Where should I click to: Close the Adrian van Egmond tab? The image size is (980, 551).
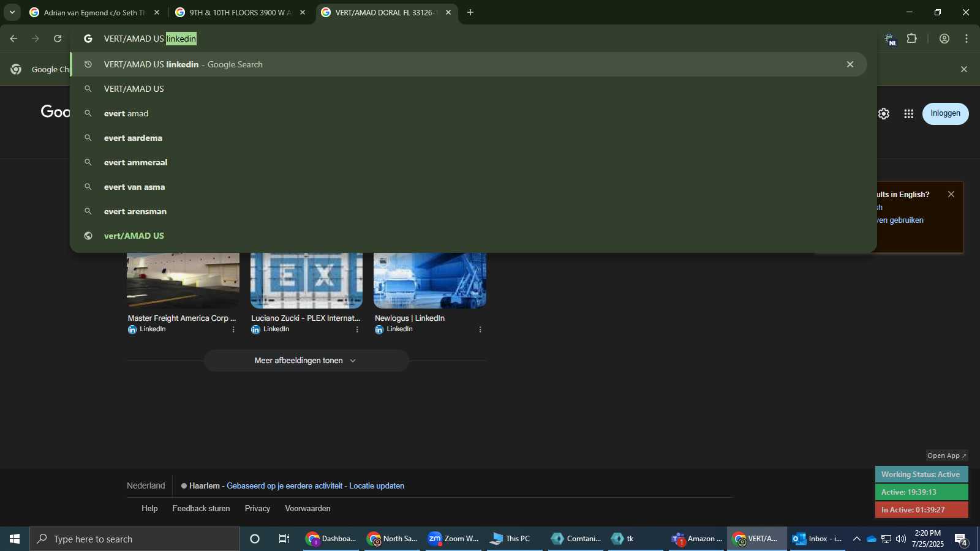coord(157,12)
